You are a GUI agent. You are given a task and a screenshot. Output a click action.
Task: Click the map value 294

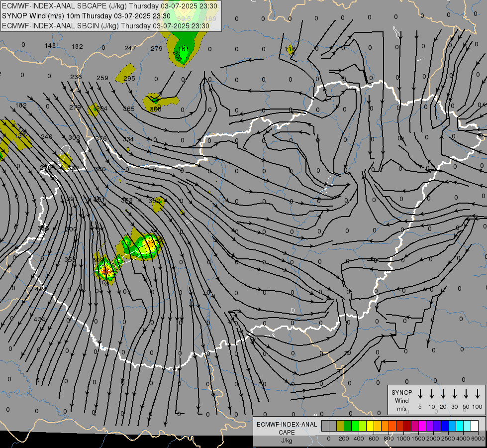[x=101, y=109]
